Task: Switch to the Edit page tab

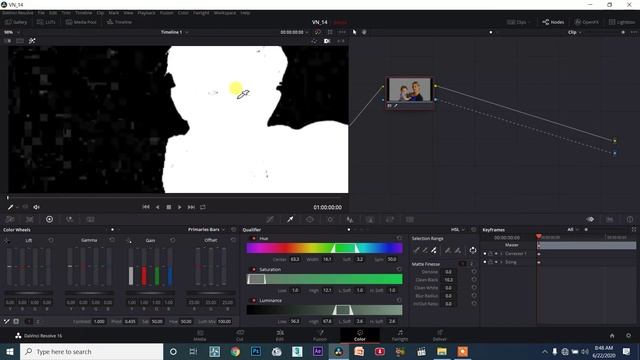Action: tap(280, 336)
